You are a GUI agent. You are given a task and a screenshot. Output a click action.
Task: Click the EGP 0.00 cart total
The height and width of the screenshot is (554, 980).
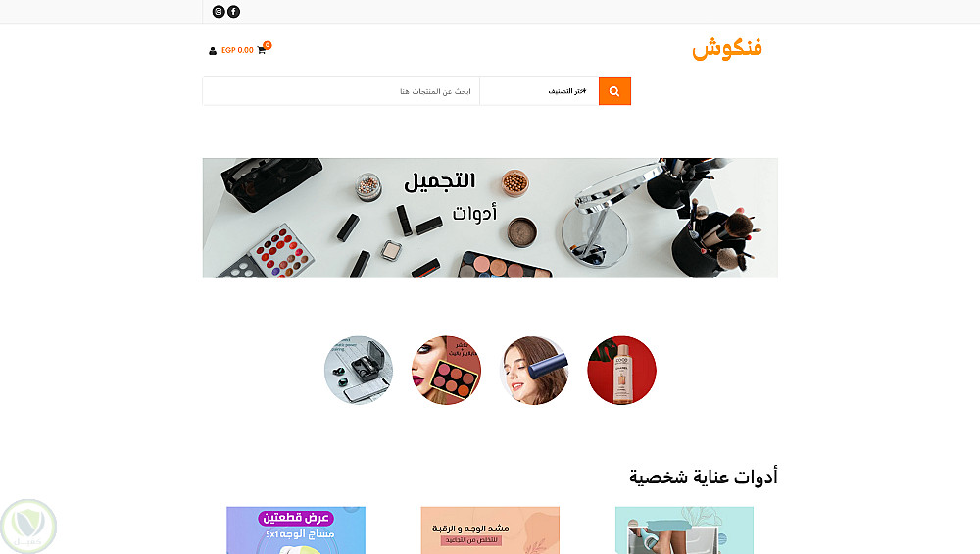click(237, 50)
